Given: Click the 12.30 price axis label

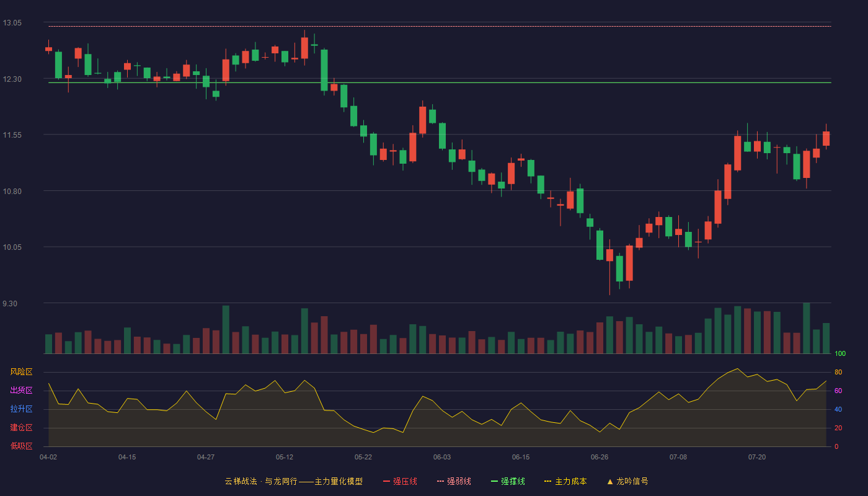Looking at the screenshot, I should pyautogui.click(x=12, y=79).
